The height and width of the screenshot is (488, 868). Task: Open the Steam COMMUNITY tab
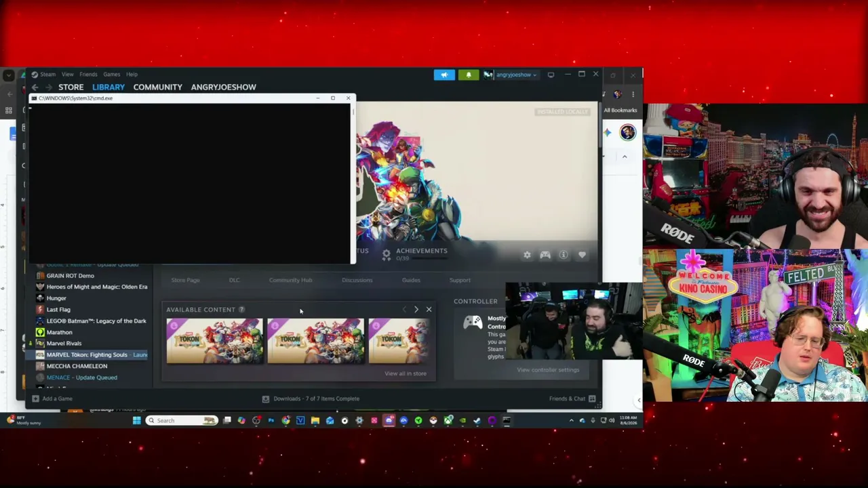click(157, 87)
